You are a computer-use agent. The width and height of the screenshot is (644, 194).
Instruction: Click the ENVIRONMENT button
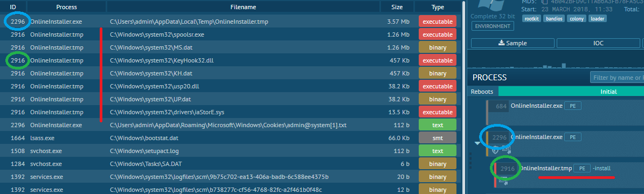click(x=493, y=26)
